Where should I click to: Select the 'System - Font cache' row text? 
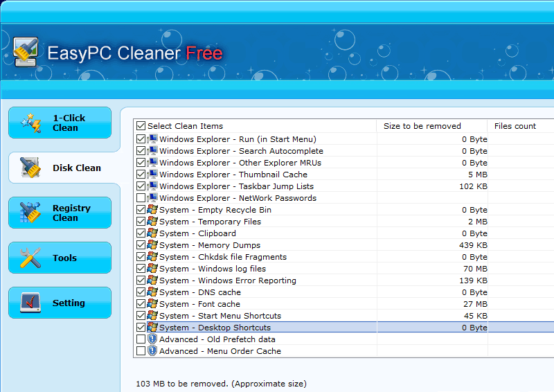coord(199,304)
